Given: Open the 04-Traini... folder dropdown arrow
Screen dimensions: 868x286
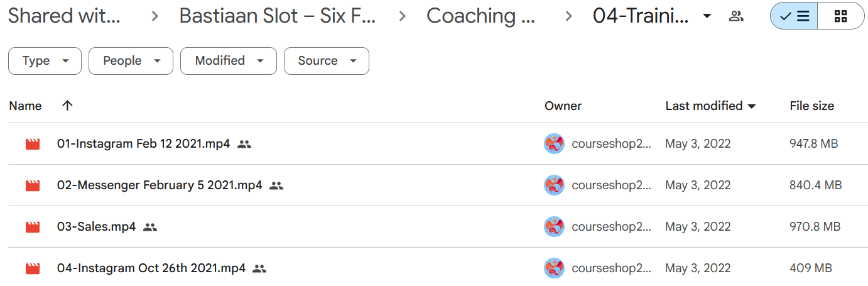Looking at the screenshot, I should pos(707,16).
